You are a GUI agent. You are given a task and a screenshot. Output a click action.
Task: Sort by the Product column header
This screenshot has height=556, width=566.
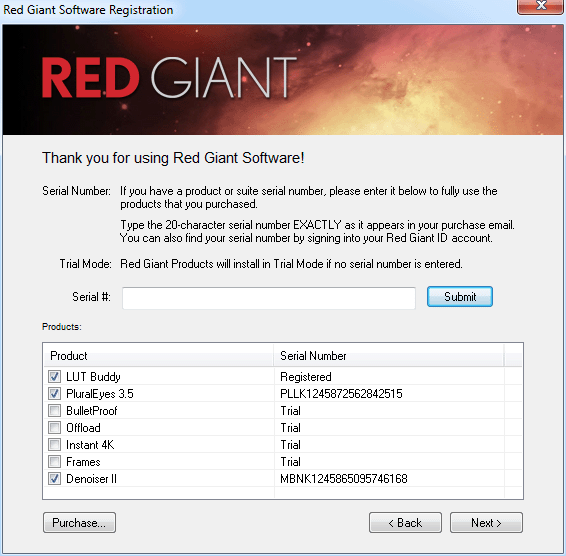click(x=158, y=356)
